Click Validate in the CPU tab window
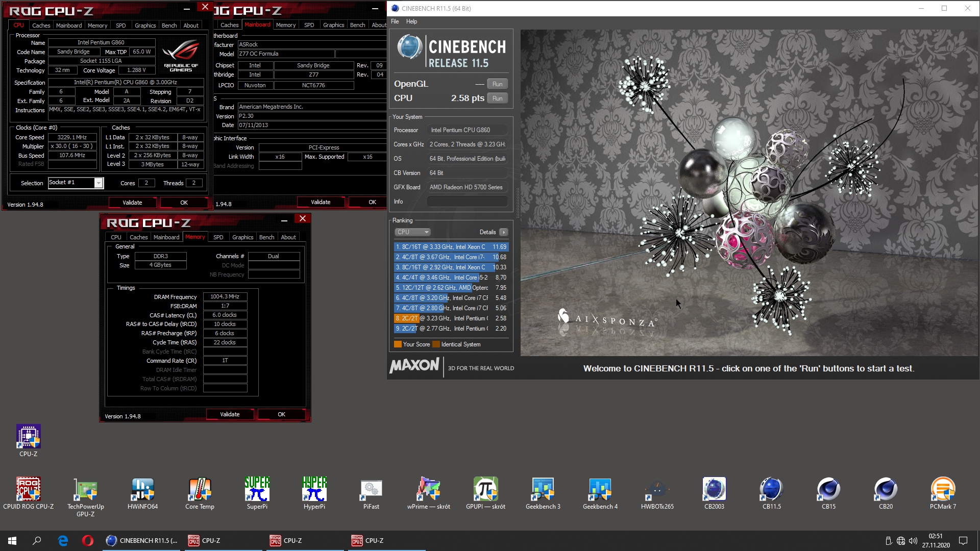 tap(132, 203)
